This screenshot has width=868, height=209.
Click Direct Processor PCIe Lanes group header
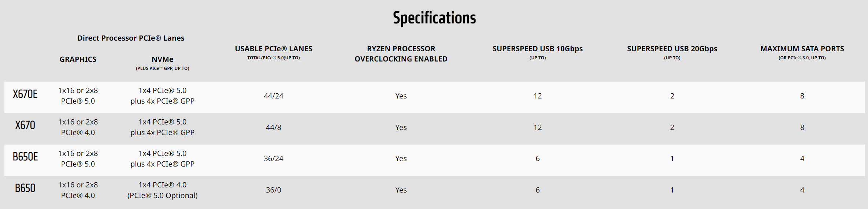(131, 38)
